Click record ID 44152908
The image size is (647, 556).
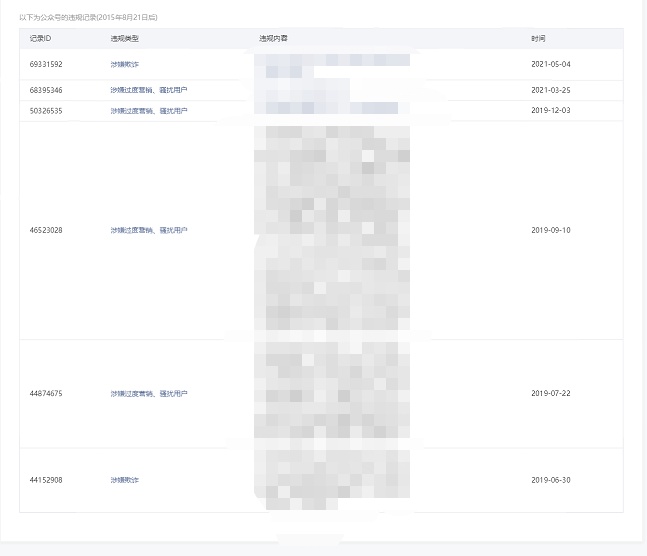tap(47, 480)
